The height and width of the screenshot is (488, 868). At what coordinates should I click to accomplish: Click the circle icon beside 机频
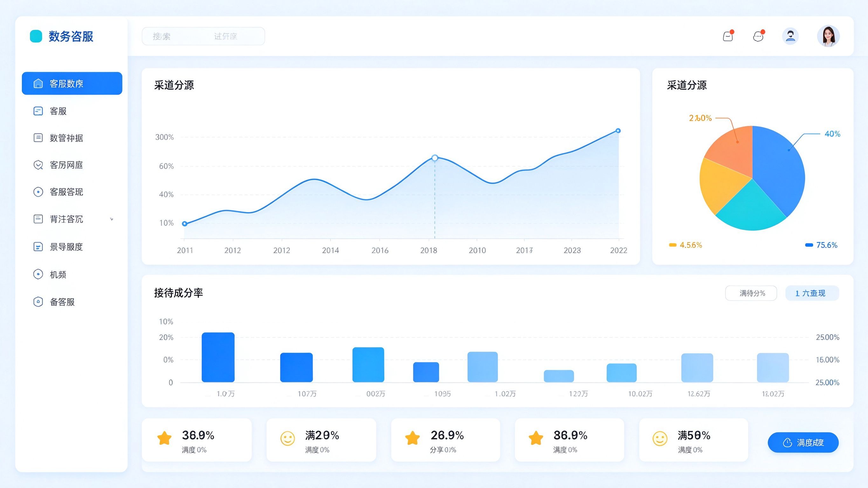point(38,274)
